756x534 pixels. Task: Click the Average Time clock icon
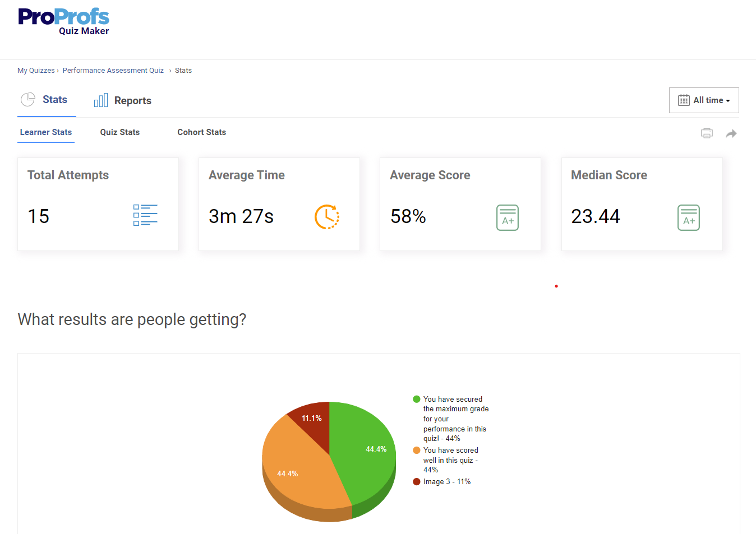pyautogui.click(x=327, y=216)
